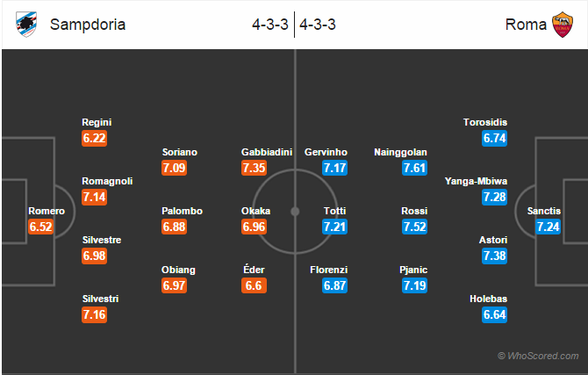
Task: Select Romero's 6.52 rating badge
Action: pos(41,227)
